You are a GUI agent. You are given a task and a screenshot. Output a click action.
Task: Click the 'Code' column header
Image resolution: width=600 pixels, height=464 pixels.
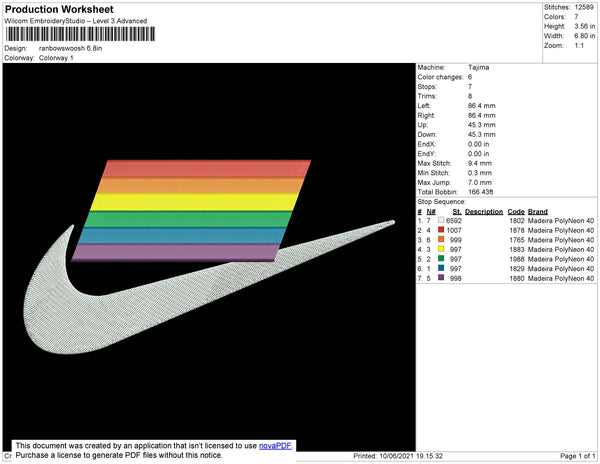(x=516, y=212)
